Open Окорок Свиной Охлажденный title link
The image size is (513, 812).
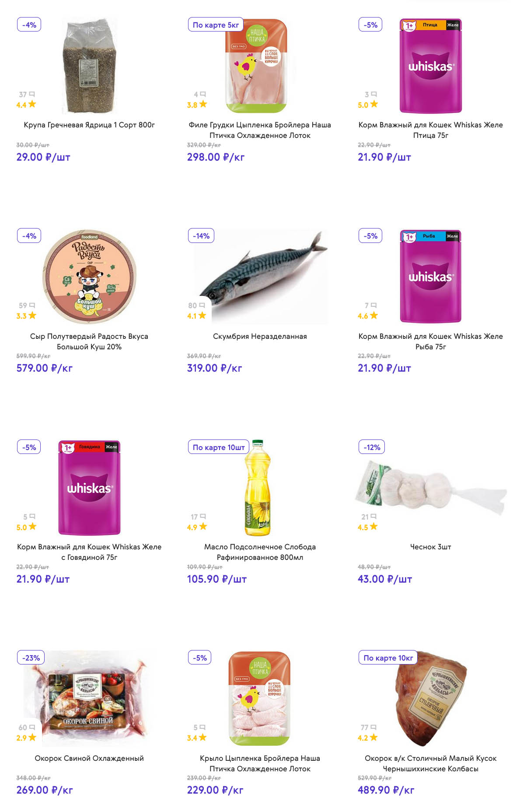pyautogui.click(x=89, y=758)
